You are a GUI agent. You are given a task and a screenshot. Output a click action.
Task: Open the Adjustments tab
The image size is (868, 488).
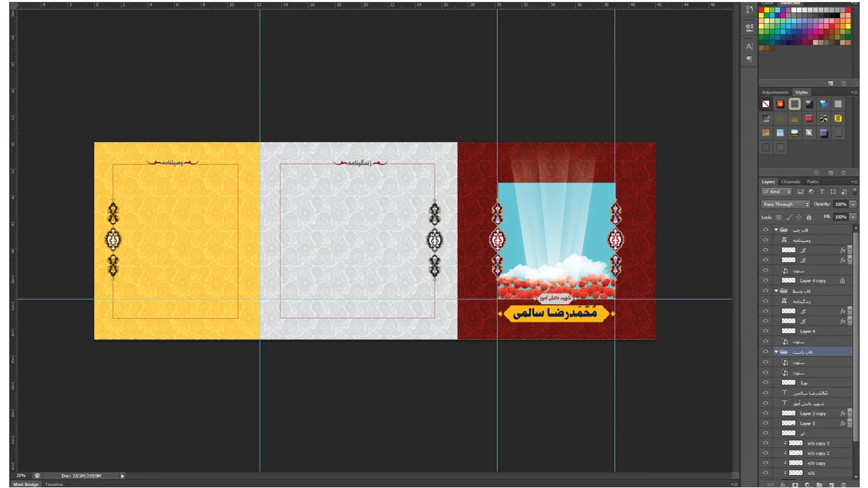coord(775,92)
